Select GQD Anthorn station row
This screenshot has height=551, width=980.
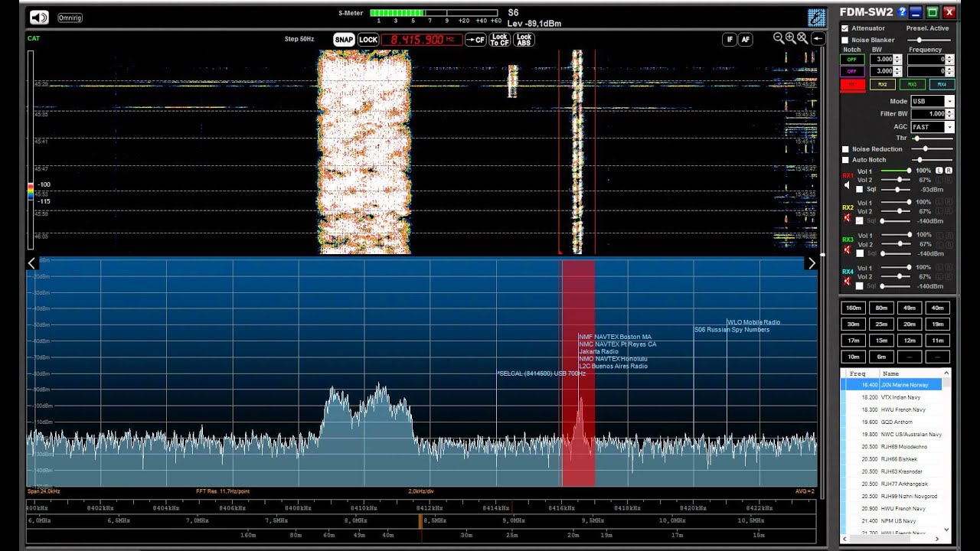(x=892, y=422)
